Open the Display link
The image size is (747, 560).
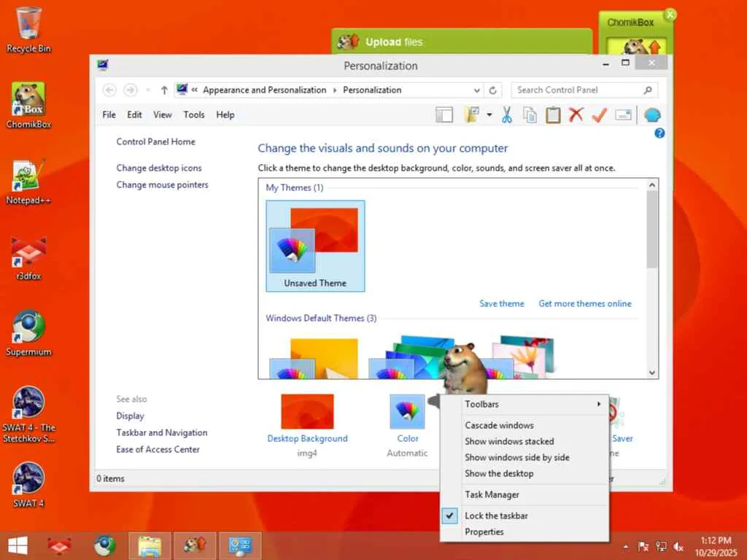tap(130, 416)
